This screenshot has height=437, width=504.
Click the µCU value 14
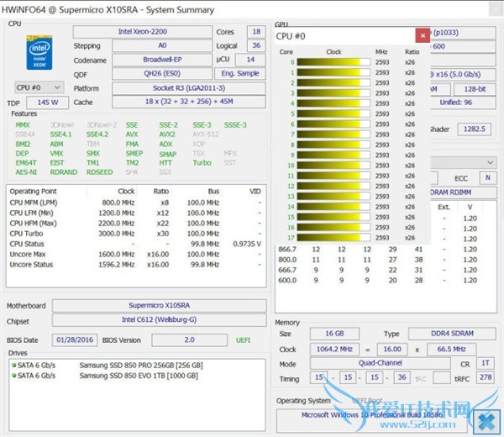pyautogui.click(x=250, y=60)
